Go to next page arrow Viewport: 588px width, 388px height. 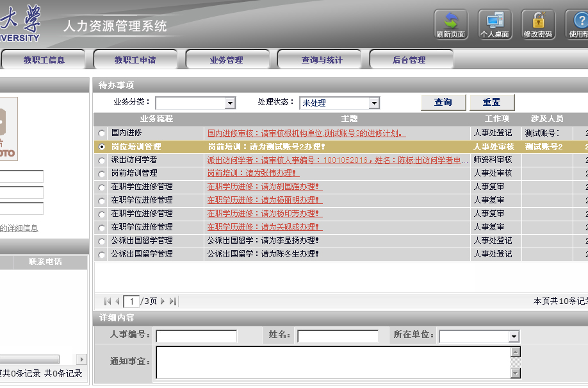(x=163, y=301)
